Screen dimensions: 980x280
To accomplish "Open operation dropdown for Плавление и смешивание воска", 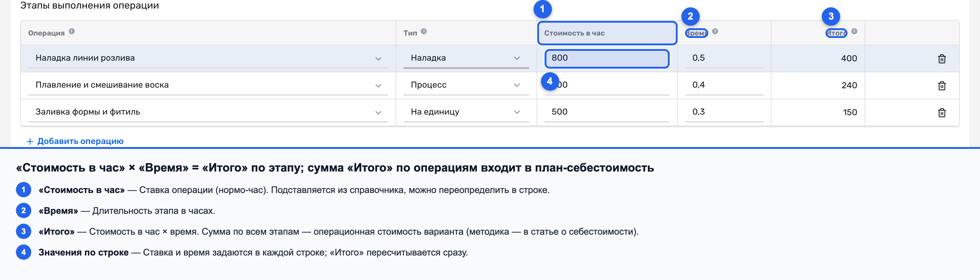I will click(378, 85).
